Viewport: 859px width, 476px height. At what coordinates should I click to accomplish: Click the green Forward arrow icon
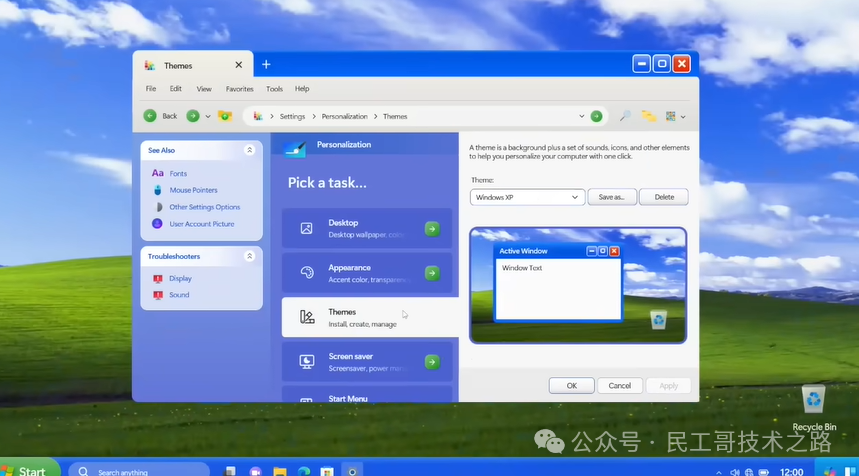[x=193, y=116]
